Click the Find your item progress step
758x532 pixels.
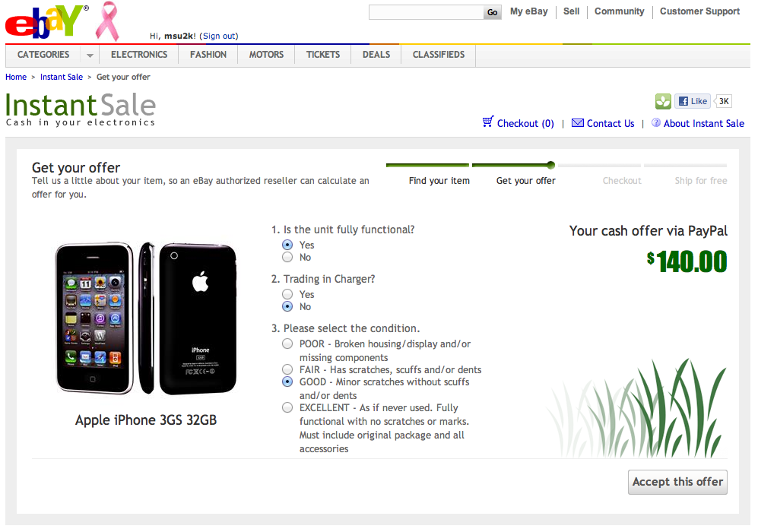[x=439, y=180]
